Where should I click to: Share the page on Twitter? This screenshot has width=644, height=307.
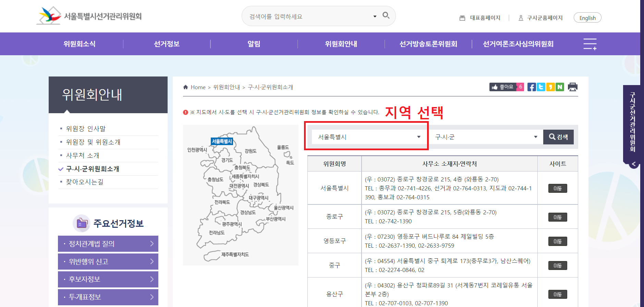(541, 87)
